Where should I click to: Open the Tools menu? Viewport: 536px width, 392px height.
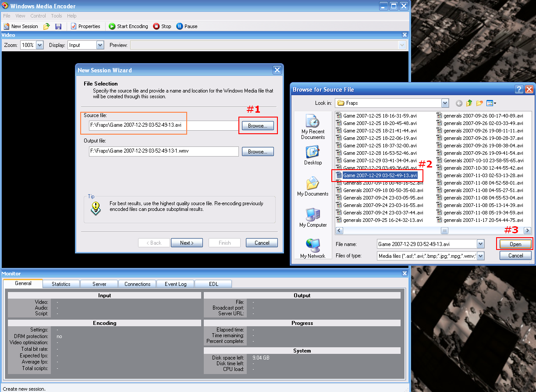click(57, 16)
